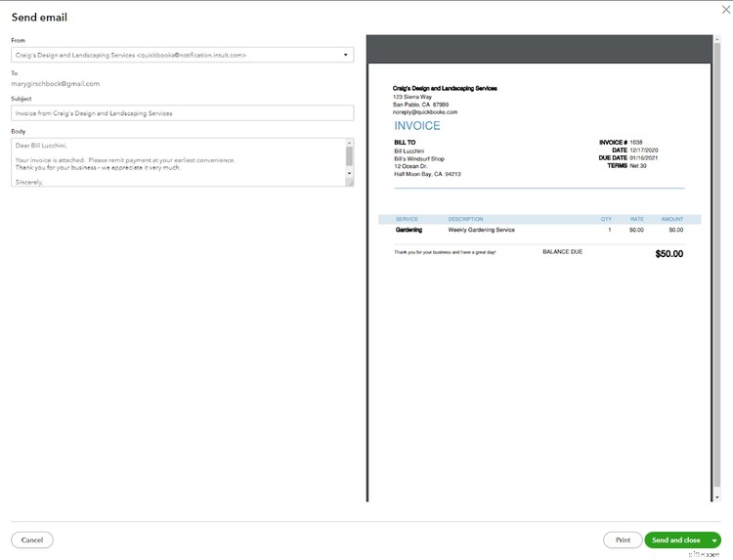Click 'Half Moon Bay, CA 94213' address line
Viewport: 733px width, 560px height.
click(x=427, y=174)
